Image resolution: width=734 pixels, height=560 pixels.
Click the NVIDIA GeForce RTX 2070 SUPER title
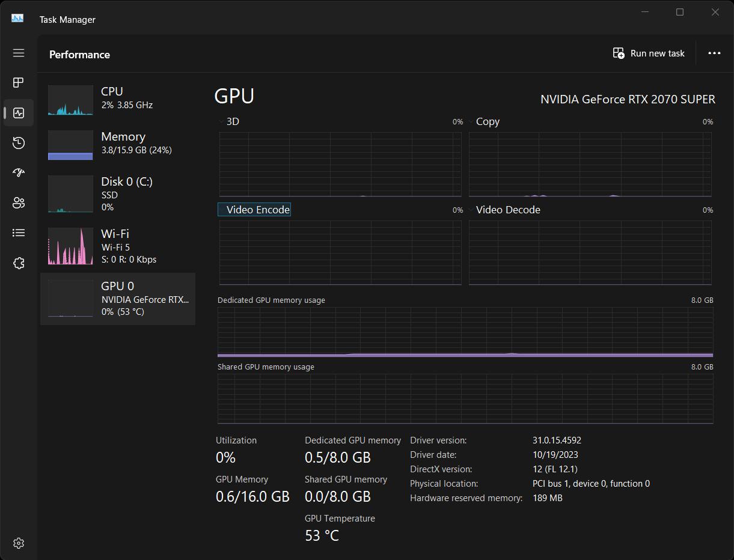pos(628,100)
